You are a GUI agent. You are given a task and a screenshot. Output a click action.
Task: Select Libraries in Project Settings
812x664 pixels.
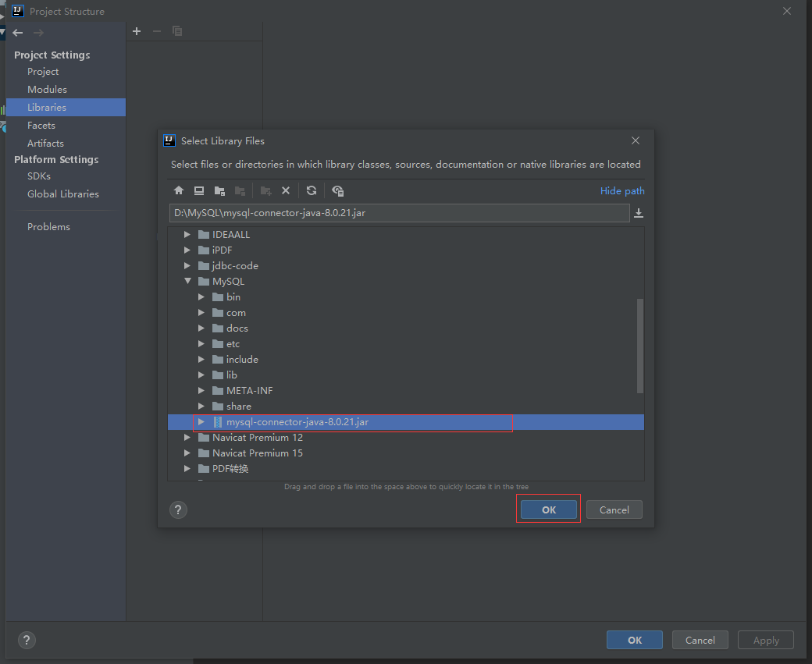coord(66,107)
